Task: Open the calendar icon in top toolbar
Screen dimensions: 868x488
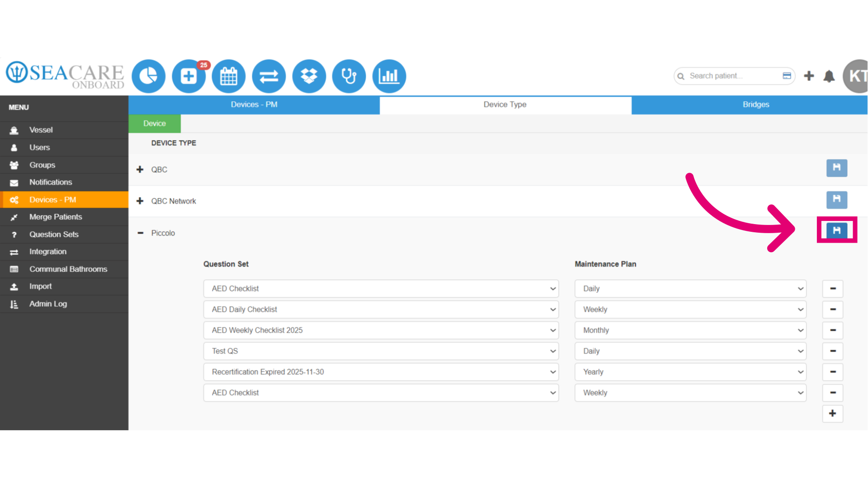Action: point(229,76)
